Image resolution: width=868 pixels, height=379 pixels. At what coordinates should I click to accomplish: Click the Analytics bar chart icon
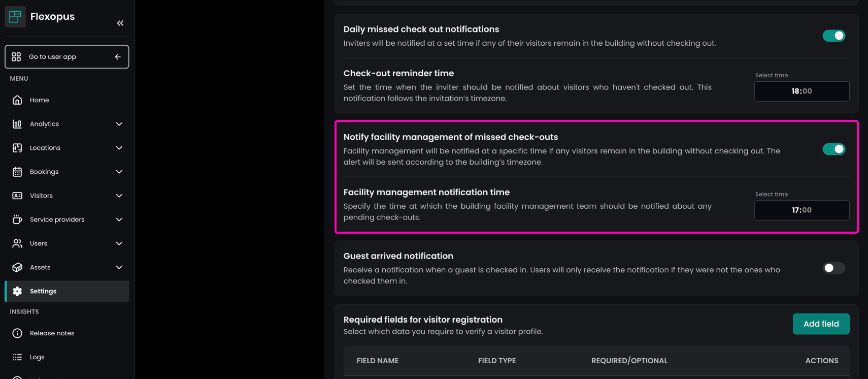[17, 124]
